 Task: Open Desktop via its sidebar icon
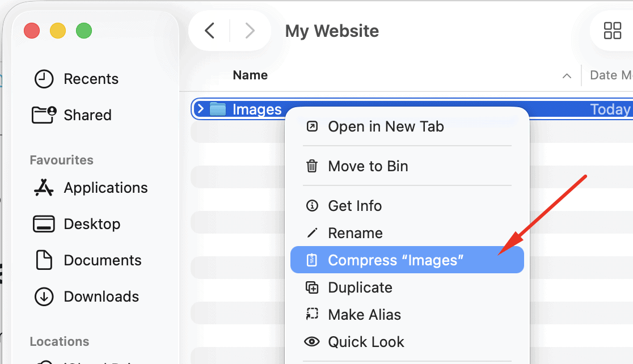tap(44, 224)
